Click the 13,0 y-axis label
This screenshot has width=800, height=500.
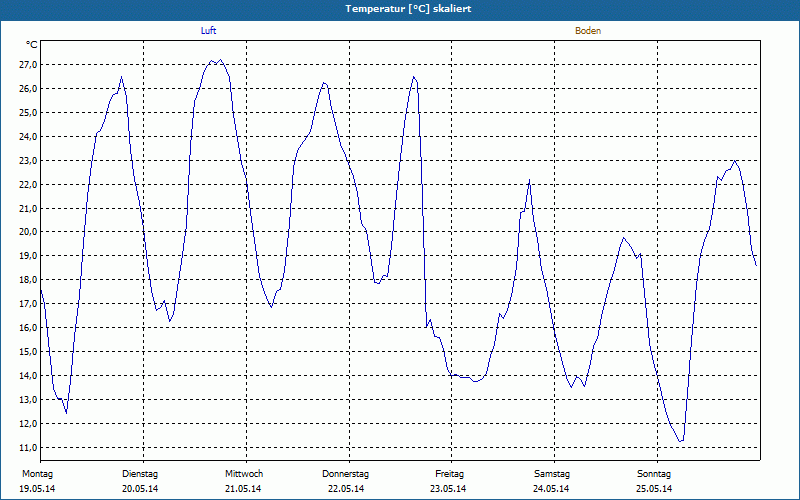coord(28,399)
